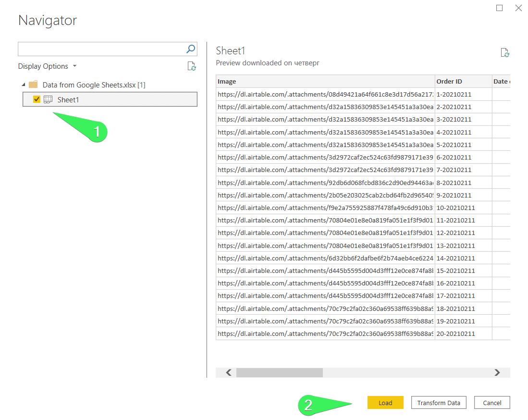The image size is (528, 420).
Task: Select the cell 18-20210211
Action: 463,309
